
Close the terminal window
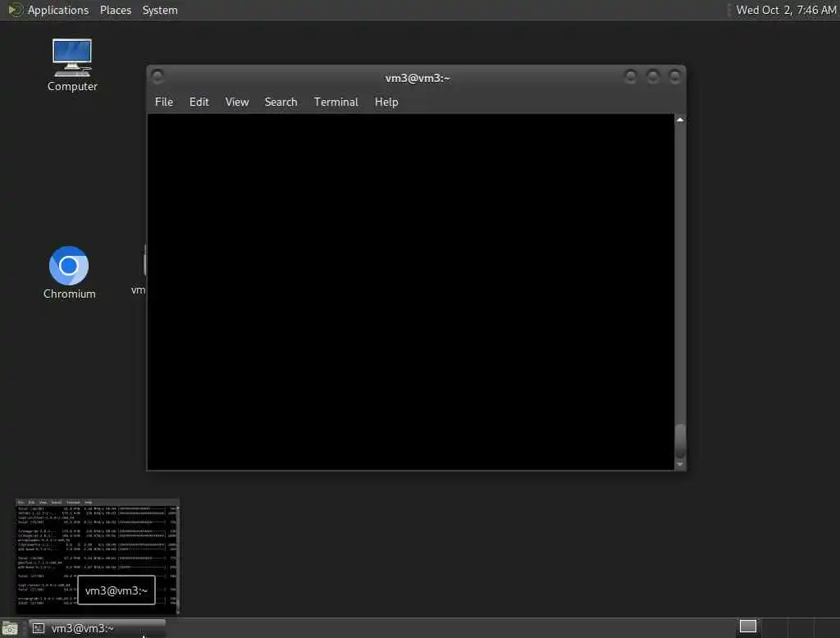(x=674, y=77)
